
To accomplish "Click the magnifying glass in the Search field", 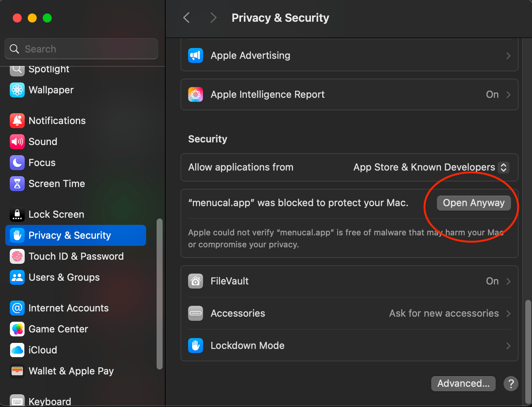I will click(x=14, y=49).
